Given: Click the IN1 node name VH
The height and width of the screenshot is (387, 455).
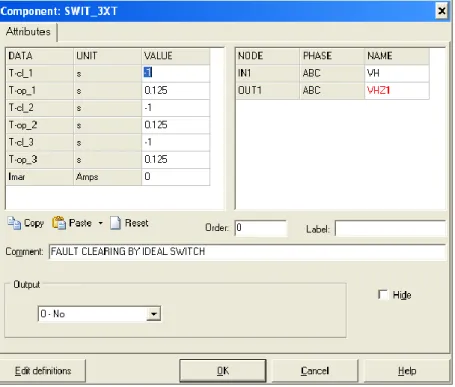Looking at the screenshot, I should (397, 73).
